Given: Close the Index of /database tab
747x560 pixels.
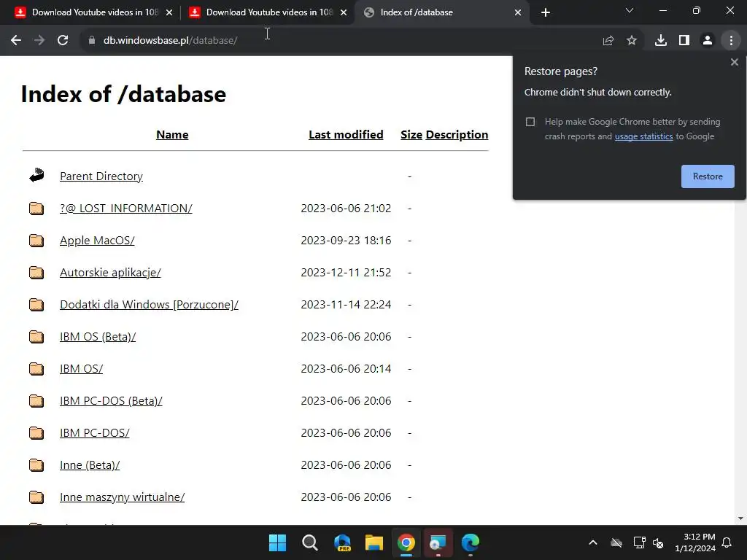Looking at the screenshot, I should [x=518, y=12].
